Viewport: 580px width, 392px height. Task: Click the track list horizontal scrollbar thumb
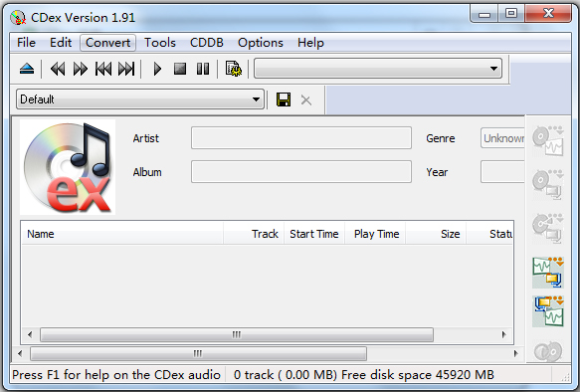[237, 334]
